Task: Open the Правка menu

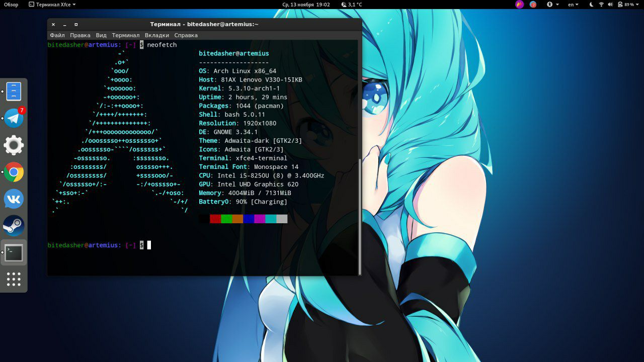Action: 80,35
